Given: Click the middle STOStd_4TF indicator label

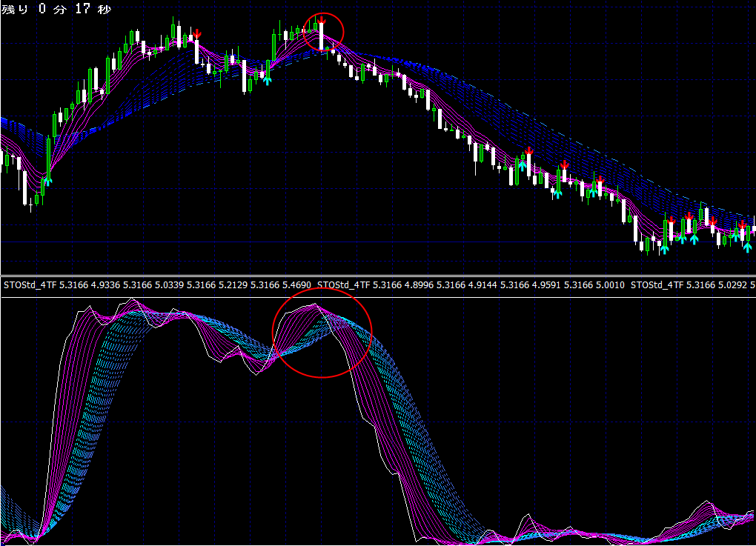Looking at the screenshot, I should pos(343,284).
